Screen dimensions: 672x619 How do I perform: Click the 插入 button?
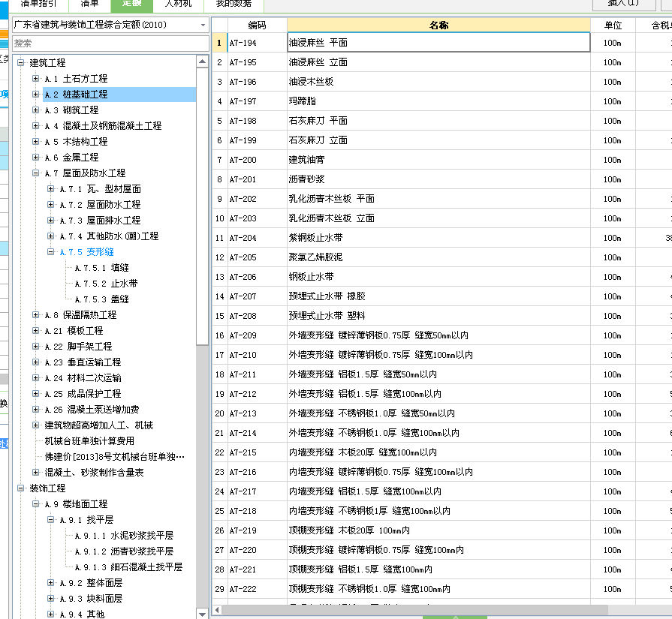(x=624, y=4)
